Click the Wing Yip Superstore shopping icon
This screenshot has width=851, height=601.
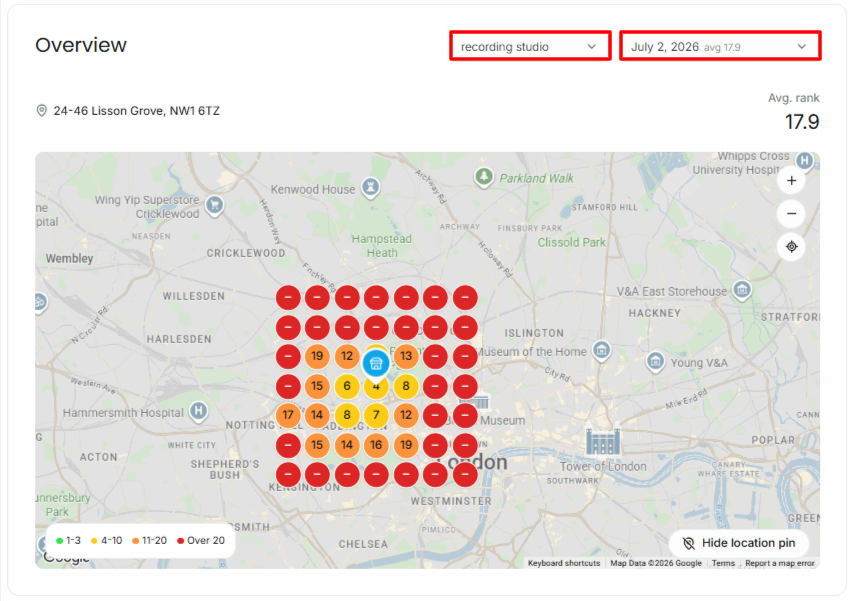pos(215,205)
